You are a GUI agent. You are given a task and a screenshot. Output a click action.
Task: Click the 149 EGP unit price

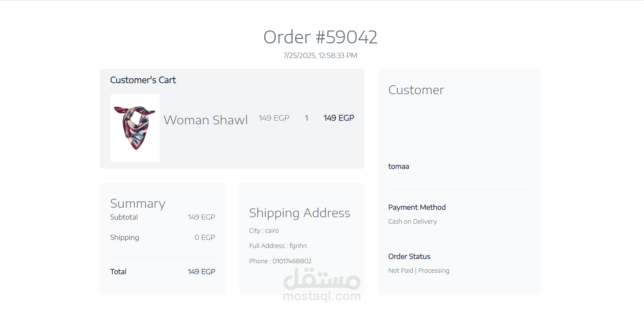click(x=274, y=118)
